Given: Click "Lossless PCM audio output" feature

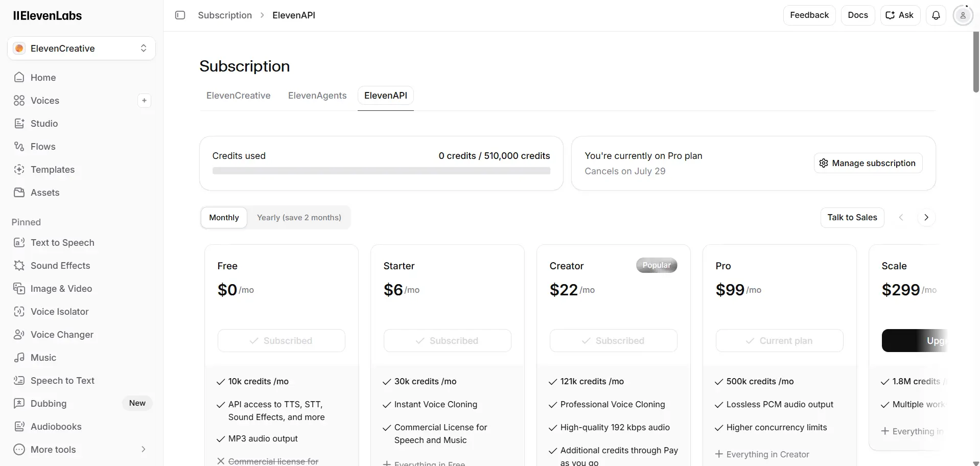Looking at the screenshot, I should 780,405.
